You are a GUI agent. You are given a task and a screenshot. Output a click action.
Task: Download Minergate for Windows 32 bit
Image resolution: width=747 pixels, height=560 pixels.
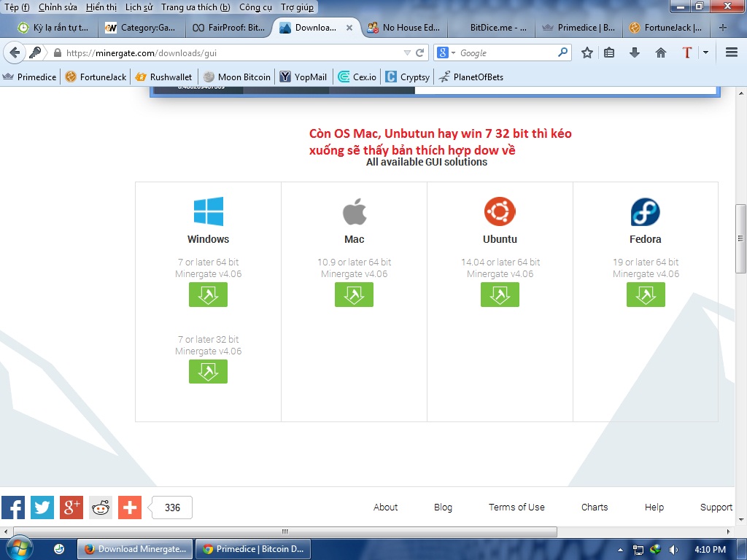coord(208,371)
